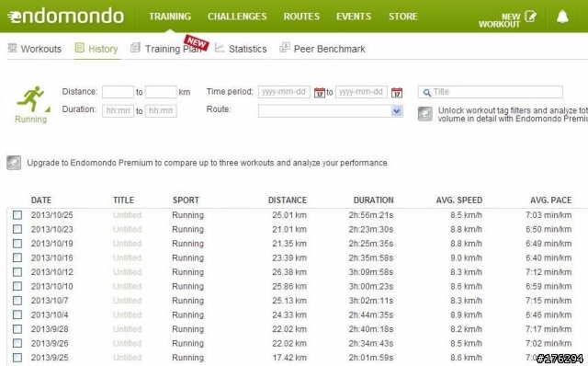The width and height of the screenshot is (588, 366).
Task: Focus the minimum Duration field
Action: click(118, 110)
